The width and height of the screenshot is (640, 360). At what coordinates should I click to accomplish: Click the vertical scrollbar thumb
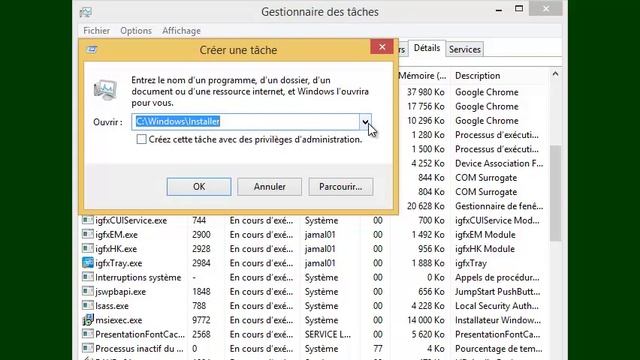pos(555,193)
